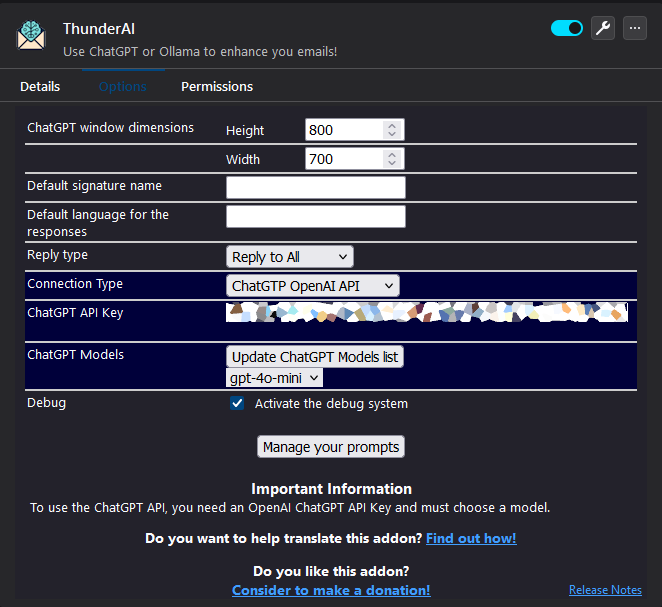
Task: Click Manage your prompts button
Action: pyautogui.click(x=331, y=447)
